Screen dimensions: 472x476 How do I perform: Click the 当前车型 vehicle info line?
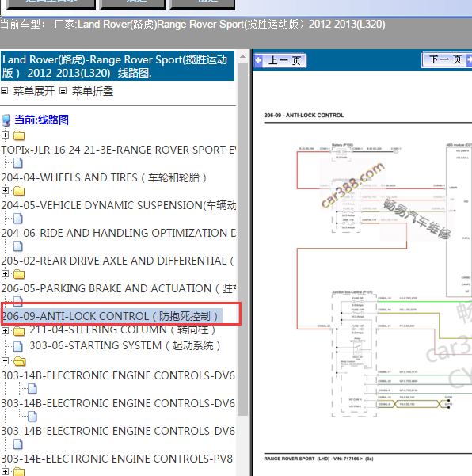(x=192, y=24)
